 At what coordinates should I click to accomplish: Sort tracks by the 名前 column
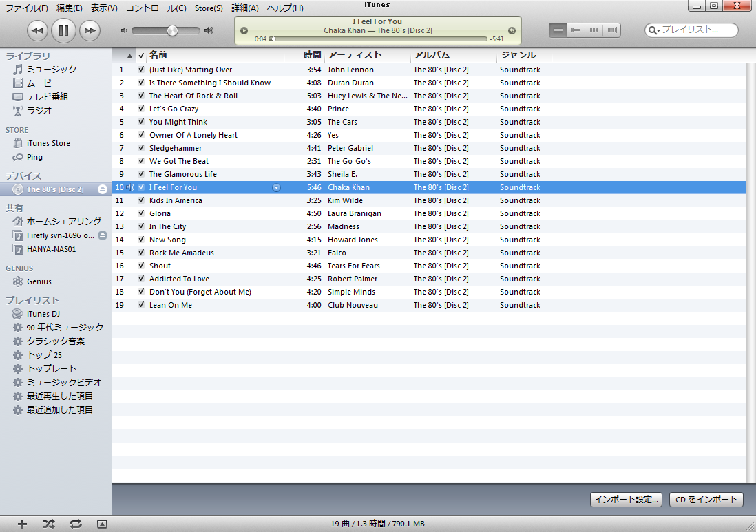[216, 56]
